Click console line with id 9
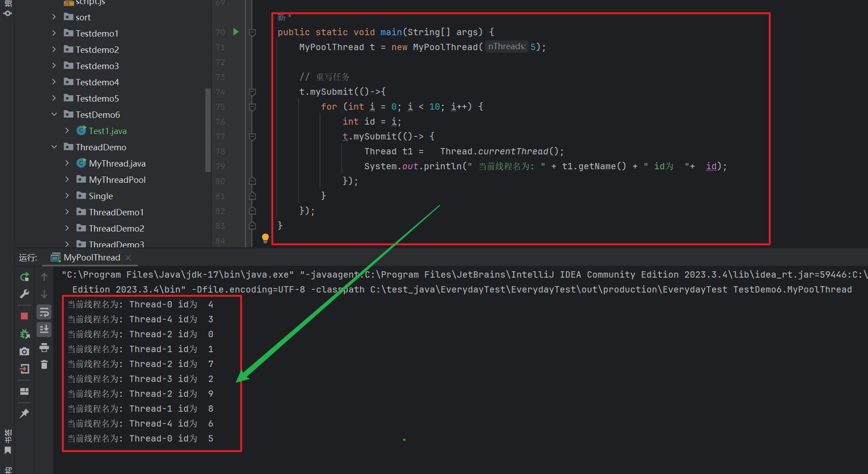The image size is (868, 474). (140, 394)
